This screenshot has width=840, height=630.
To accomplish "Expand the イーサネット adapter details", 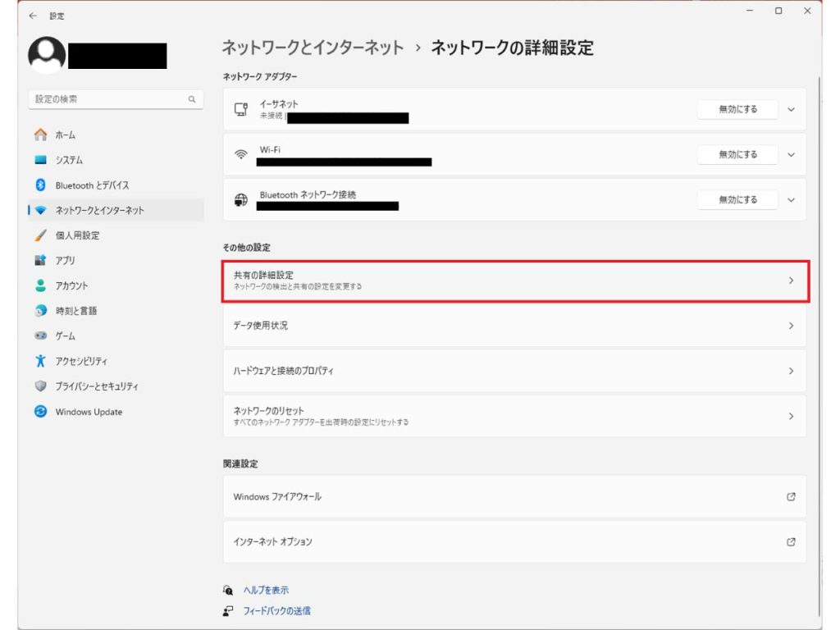I will tap(791, 109).
